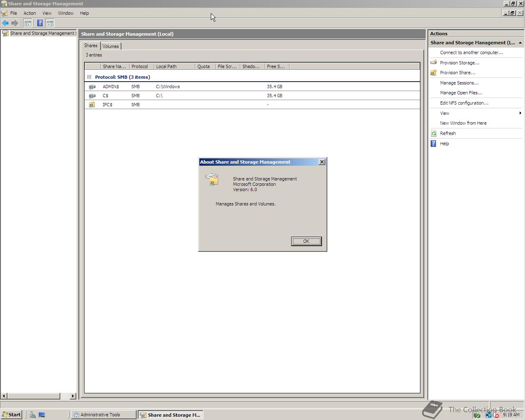Select the ADMIN$ share name
525x420 pixels.
[111, 87]
